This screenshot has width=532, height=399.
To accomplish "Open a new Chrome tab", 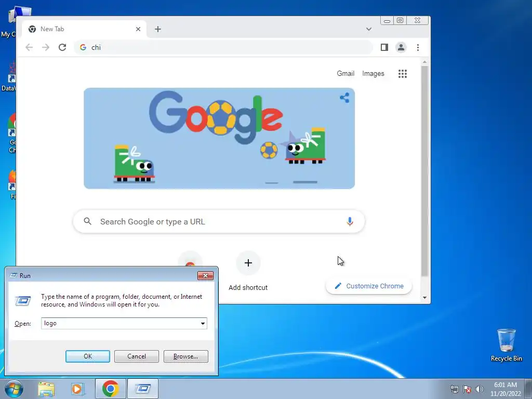I will click(158, 29).
